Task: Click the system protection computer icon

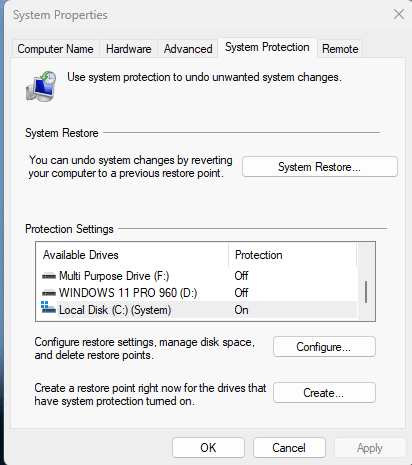Action: 41,86
